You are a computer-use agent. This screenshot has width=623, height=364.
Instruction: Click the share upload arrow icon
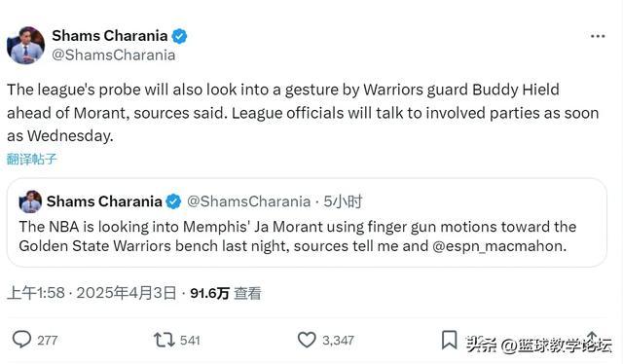(592, 337)
